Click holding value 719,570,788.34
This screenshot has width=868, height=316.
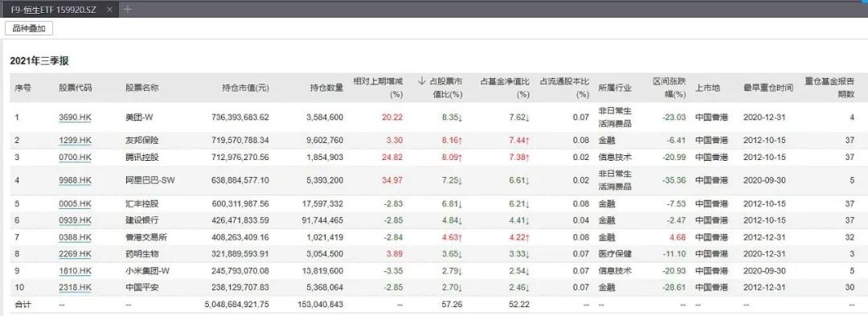(x=240, y=142)
